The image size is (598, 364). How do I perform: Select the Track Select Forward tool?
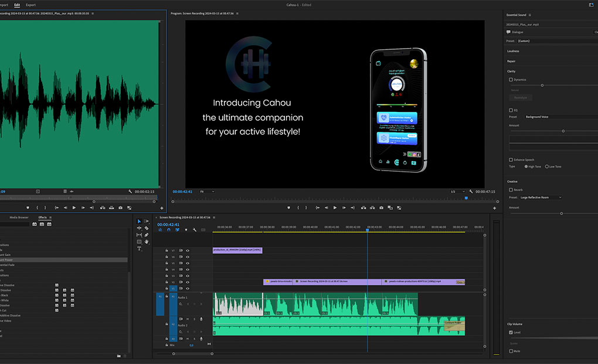147,221
